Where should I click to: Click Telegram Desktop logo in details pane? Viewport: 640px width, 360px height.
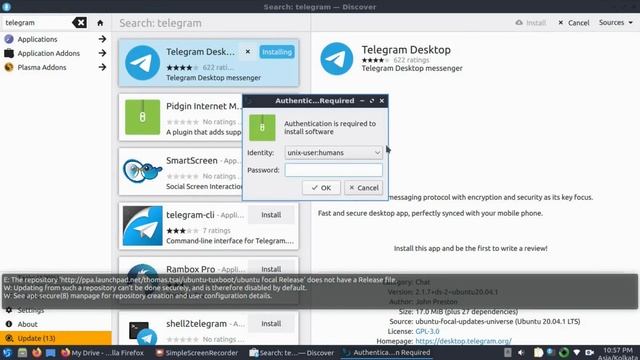(x=336, y=59)
